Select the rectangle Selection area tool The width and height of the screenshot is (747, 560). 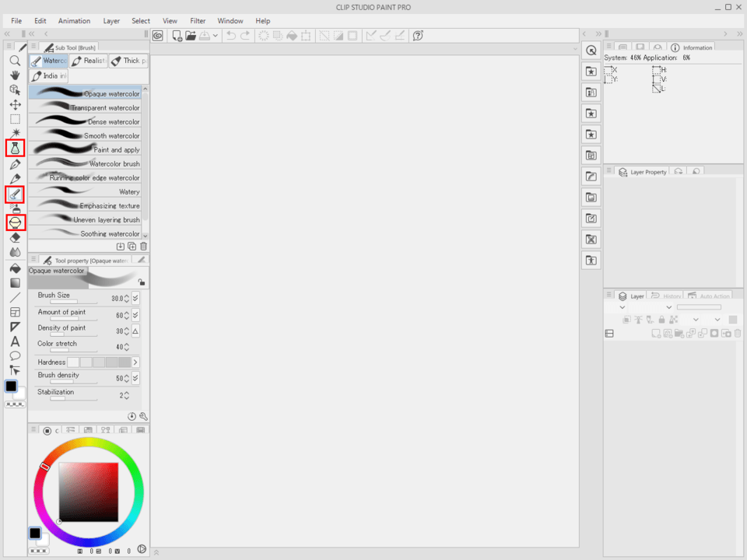15,119
